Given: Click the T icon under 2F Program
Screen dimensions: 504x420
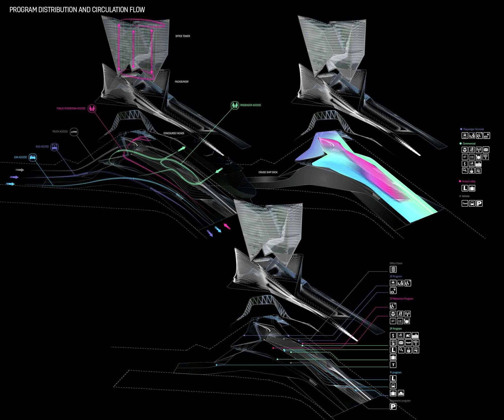Looking at the screenshot, I should [x=393, y=365].
